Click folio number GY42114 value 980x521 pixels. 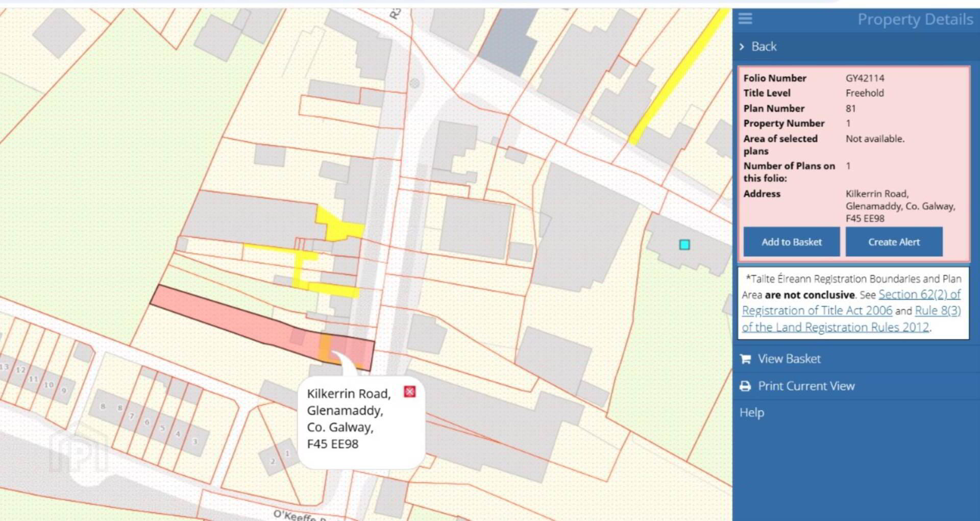pyautogui.click(x=865, y=78)
